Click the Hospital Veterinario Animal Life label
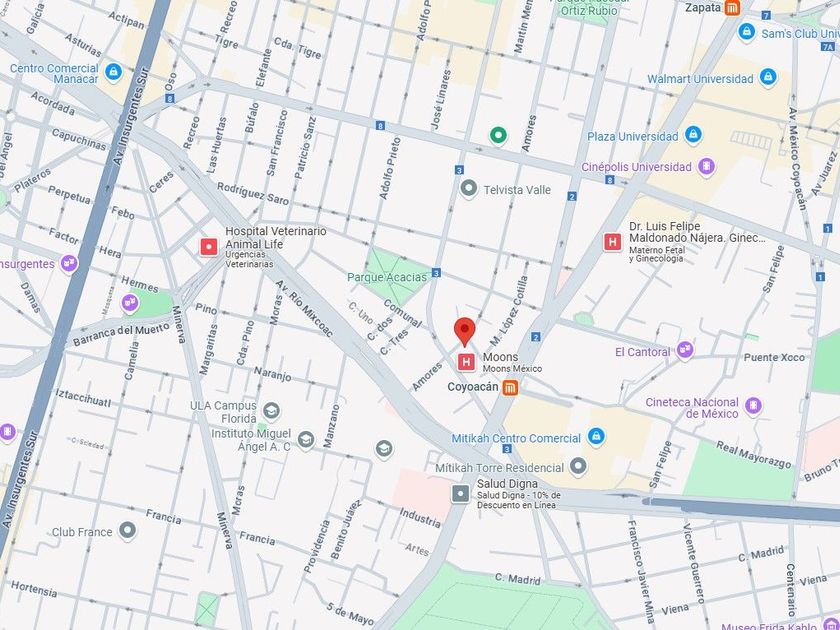This screenshot has width=840, height=630. tap(275, 238)
